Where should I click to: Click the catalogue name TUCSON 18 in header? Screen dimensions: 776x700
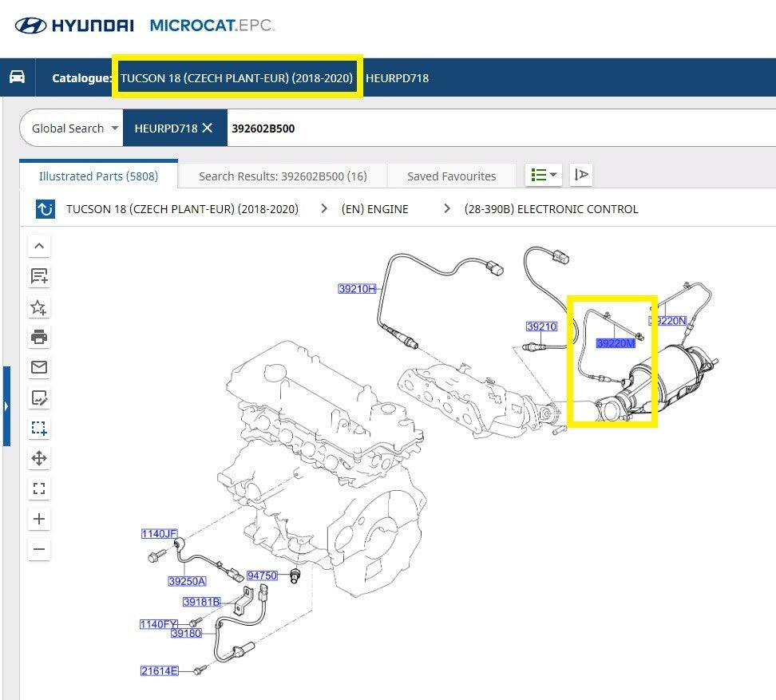click(x=236, y=78)
